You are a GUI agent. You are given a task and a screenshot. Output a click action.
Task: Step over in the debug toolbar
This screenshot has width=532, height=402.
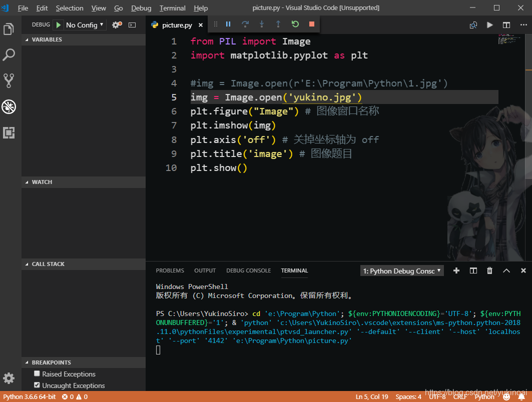(245, 24)
